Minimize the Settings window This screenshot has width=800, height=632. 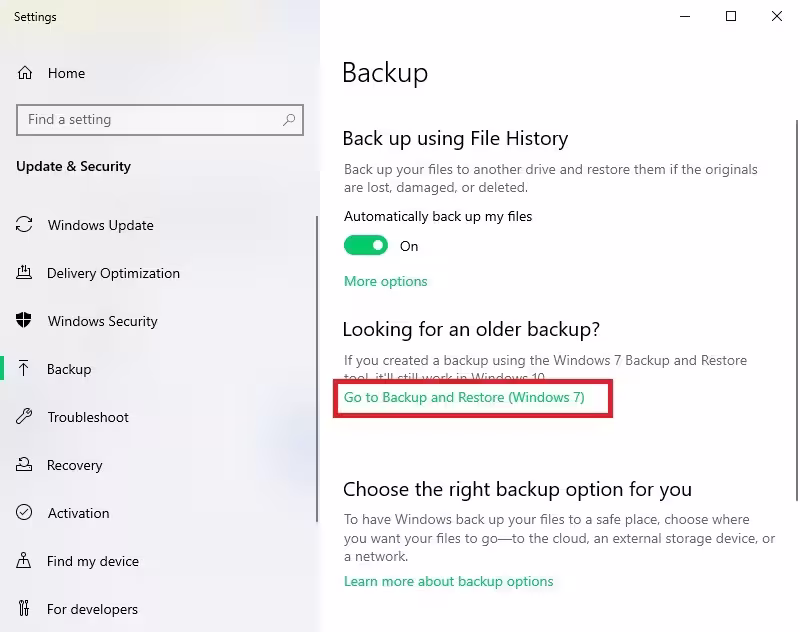(x=685, y=16)
